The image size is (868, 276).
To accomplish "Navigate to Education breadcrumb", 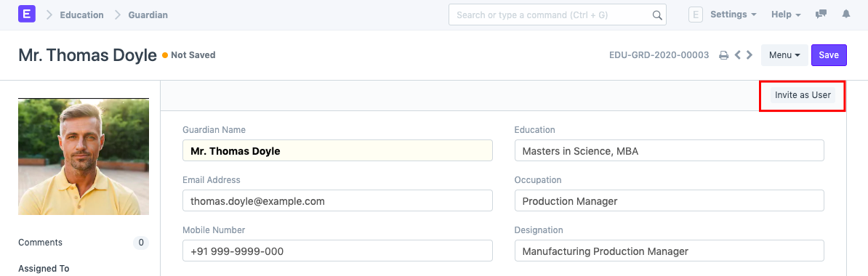I will (82, 15).
